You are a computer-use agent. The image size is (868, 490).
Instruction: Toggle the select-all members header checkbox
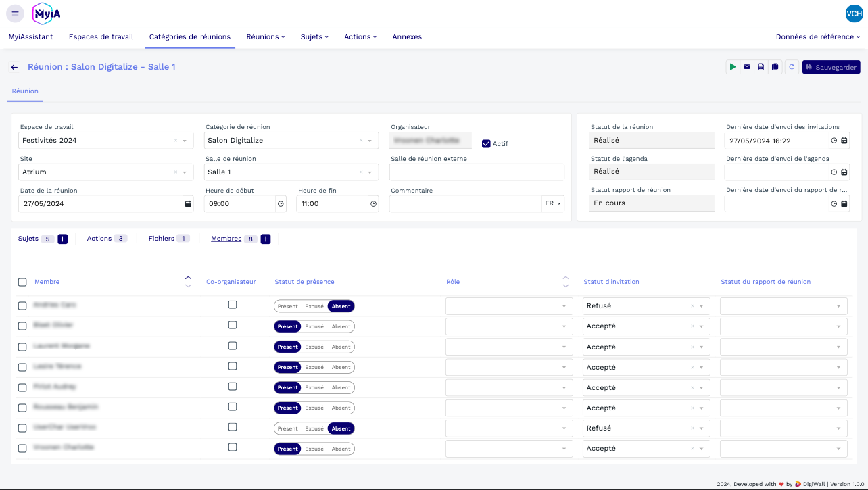[x=22, y=283]
